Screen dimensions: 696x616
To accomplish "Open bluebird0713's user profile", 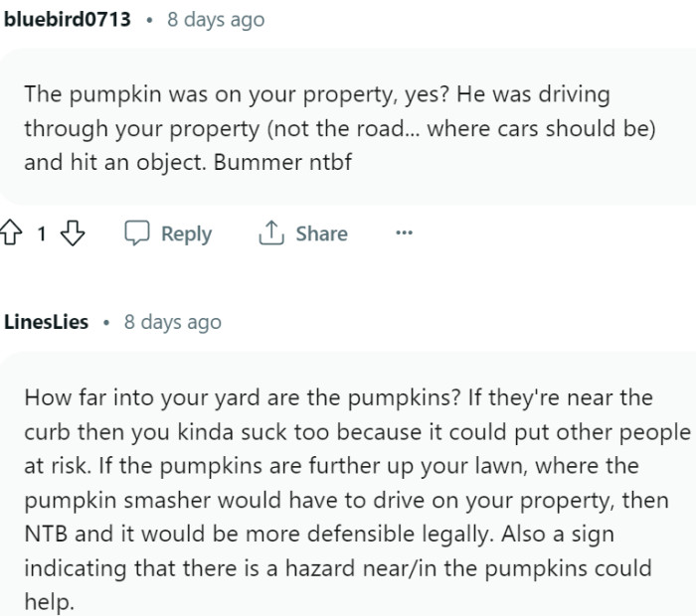I will [x=68, y=19].
